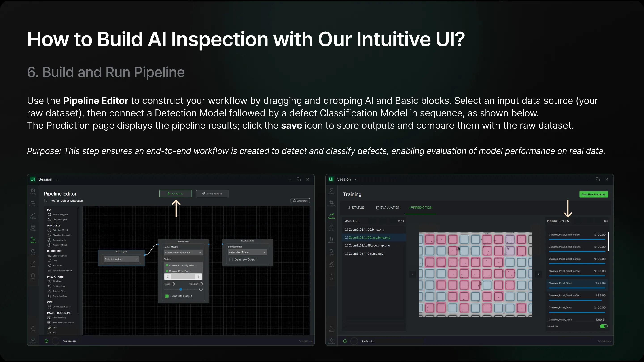Switch to the STATUS tab

[356, 208]
